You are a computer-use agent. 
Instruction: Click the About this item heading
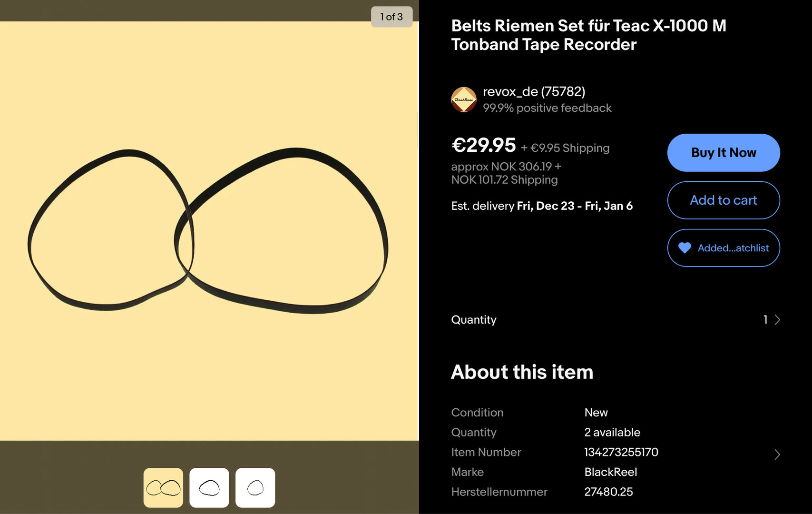[x=522, y=372]
